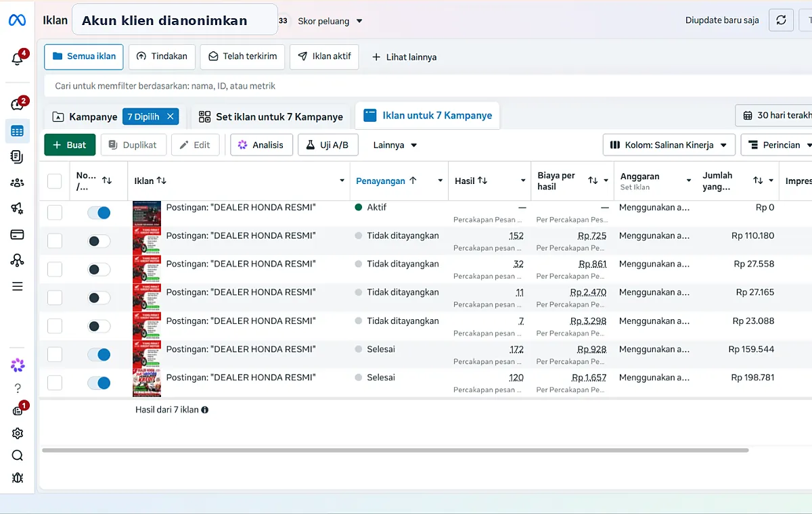Turn on the toggle of the Rp 27.165 ad
Image resolution: width=812 pixels, height=514 pixels.
(x=99, y=298)
